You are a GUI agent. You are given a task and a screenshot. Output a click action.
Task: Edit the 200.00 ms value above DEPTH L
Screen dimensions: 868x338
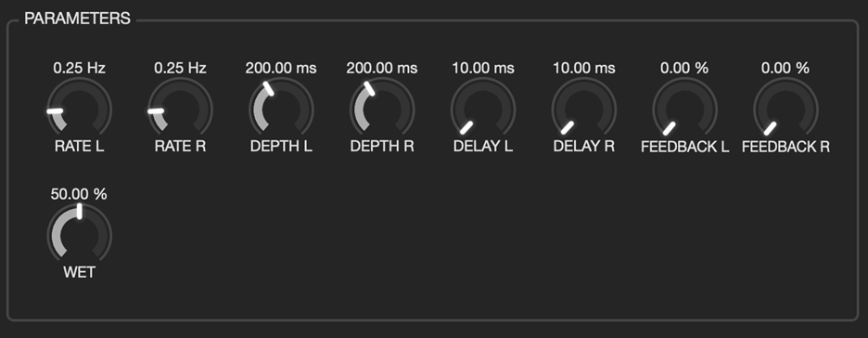[x=281, y=68]
